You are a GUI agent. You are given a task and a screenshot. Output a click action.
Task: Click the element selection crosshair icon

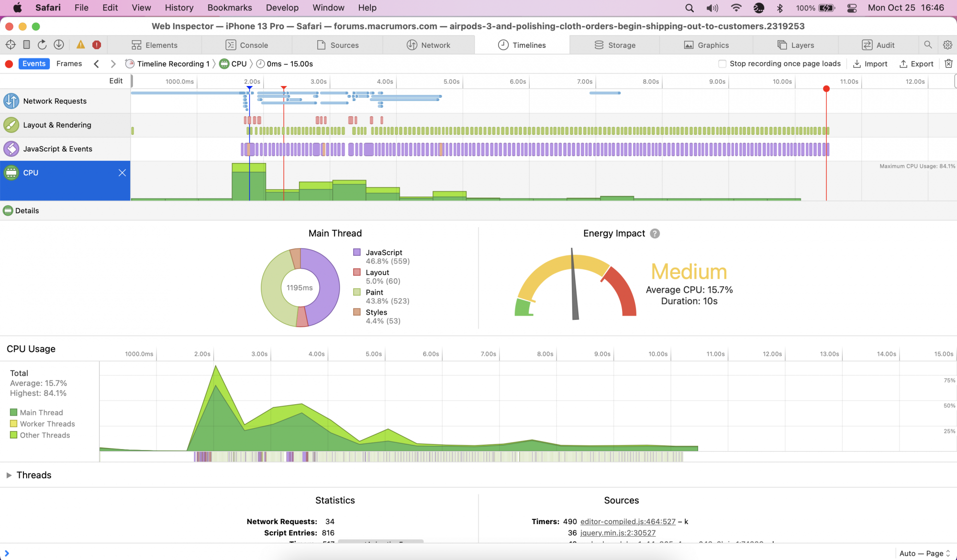[x=11, y=45]
